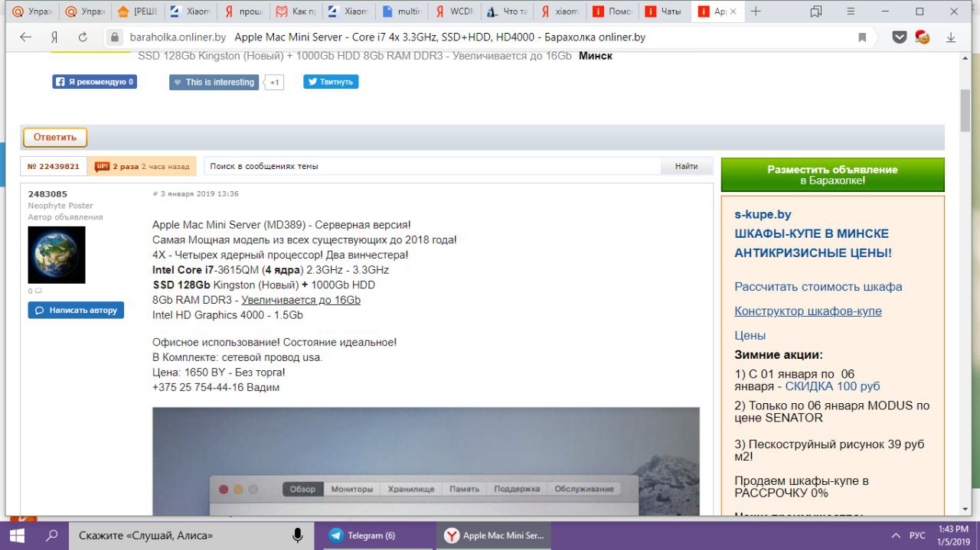
Task: Click Yandex Browser Apple Mac Mini taskbar item
Action: click(495, 535)
